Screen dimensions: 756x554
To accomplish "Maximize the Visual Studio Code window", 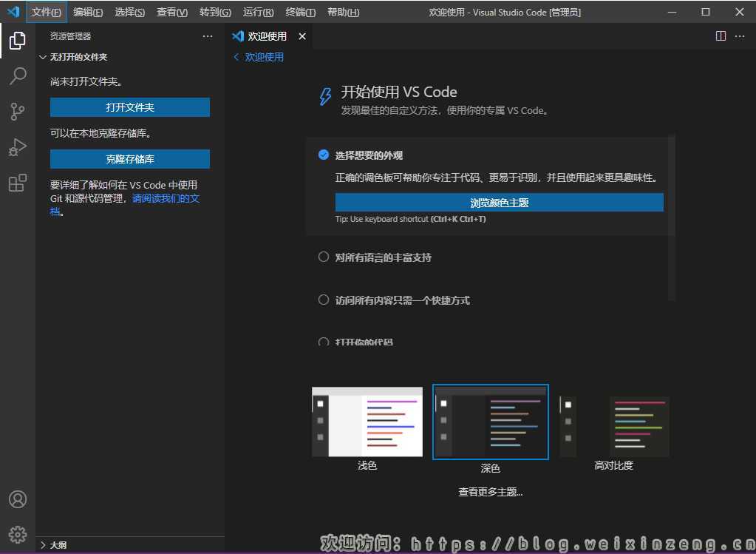I will [x=705, y=12].
